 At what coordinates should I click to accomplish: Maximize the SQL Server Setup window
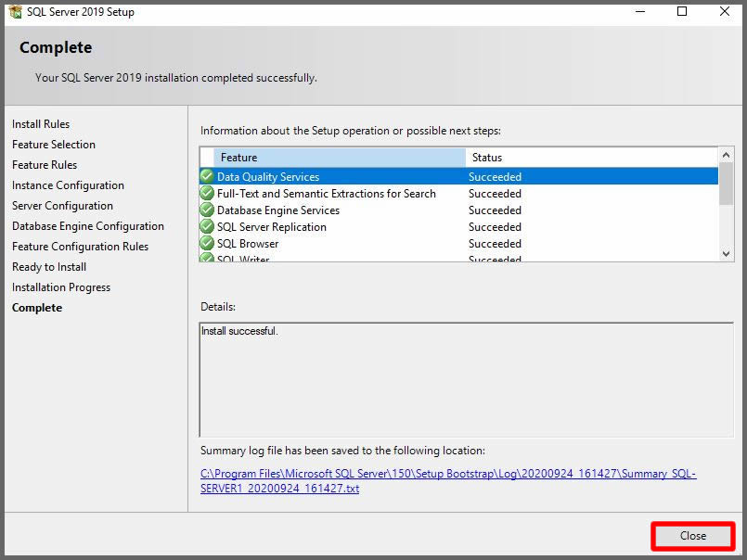coord(682,12)
